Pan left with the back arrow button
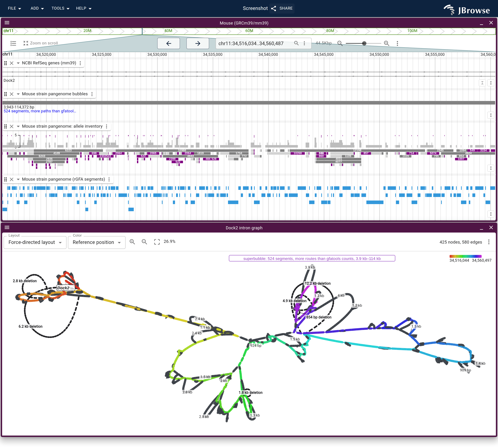The height and width of the screenshot is (448, 498). (x=169, y=43)
